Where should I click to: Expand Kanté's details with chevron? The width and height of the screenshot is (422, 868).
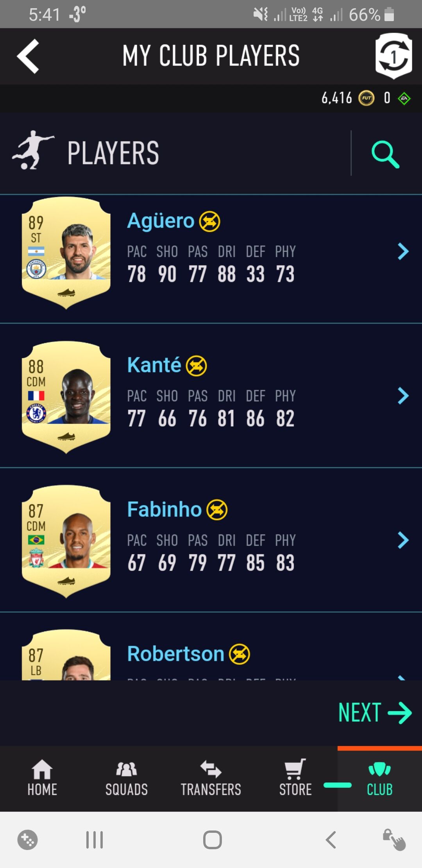point(403,396)
